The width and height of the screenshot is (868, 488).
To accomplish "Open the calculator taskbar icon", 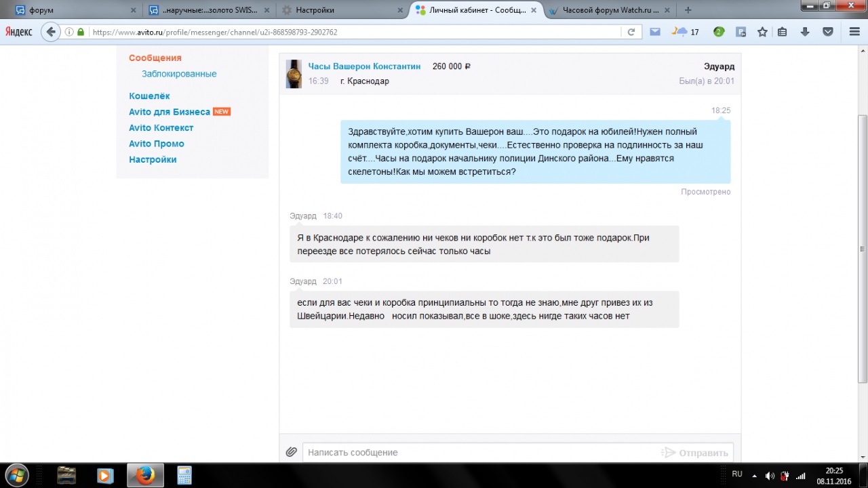I will tap(184, 476).
